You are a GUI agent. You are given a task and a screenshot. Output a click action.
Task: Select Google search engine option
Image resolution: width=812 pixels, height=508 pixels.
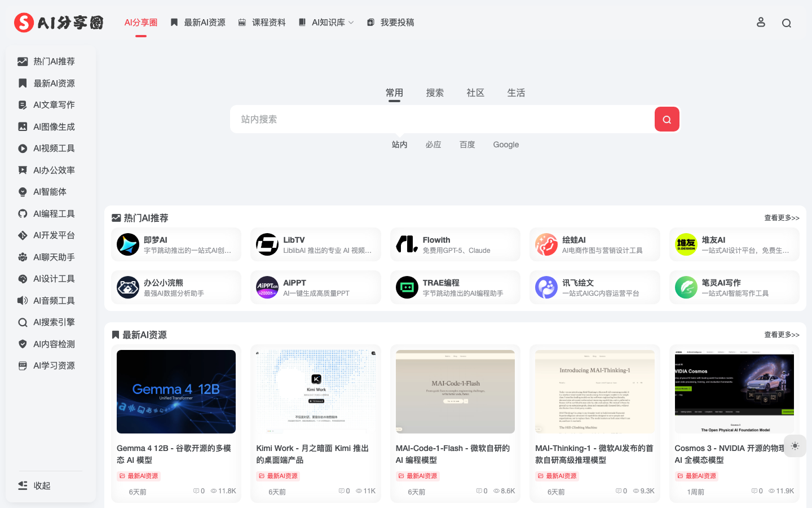[506, 144]
